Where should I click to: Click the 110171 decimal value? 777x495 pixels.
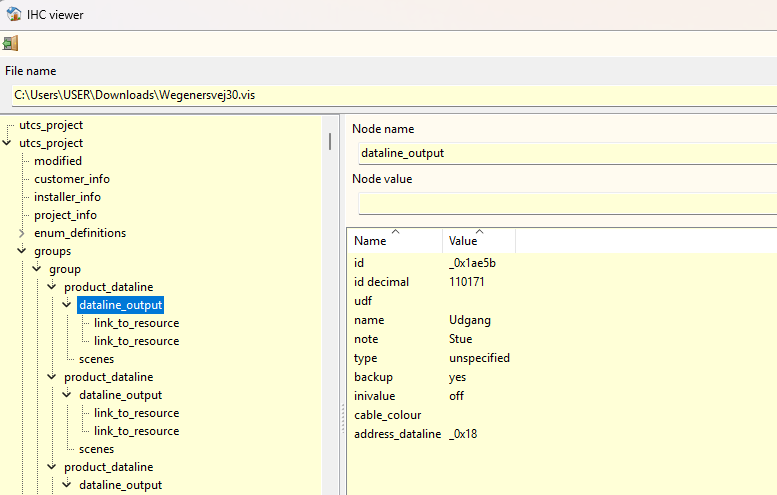467,282
